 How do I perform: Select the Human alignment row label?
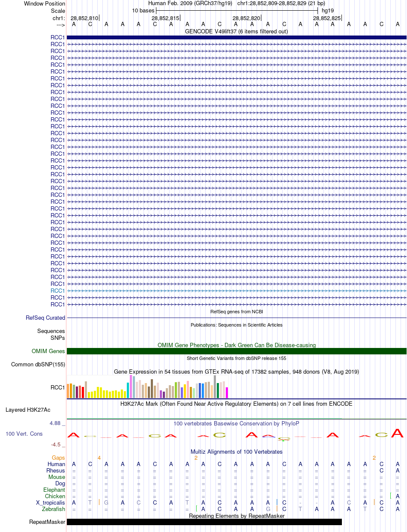57,464
